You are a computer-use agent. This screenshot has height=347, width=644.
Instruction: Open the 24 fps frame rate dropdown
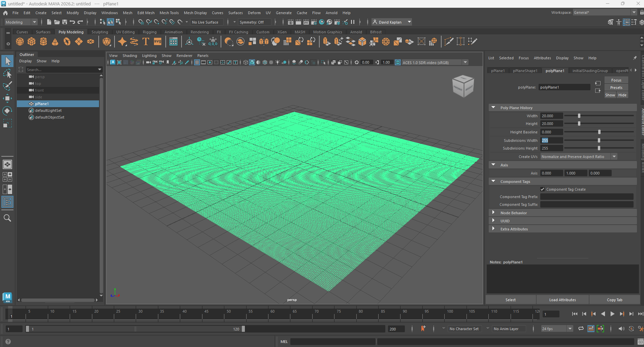click(x=557, y=329)
